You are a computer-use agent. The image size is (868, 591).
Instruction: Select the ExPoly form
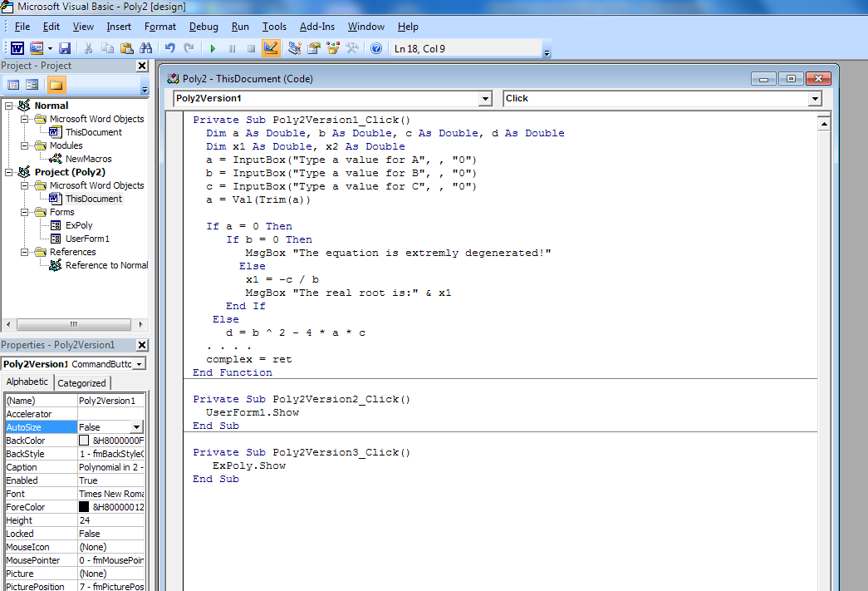[x=79, y=225]
